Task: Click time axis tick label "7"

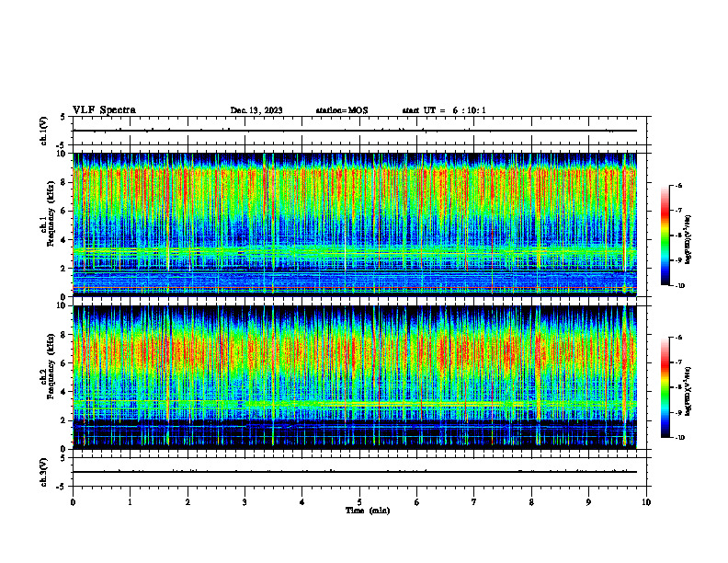Action: [x=474, y=502]
